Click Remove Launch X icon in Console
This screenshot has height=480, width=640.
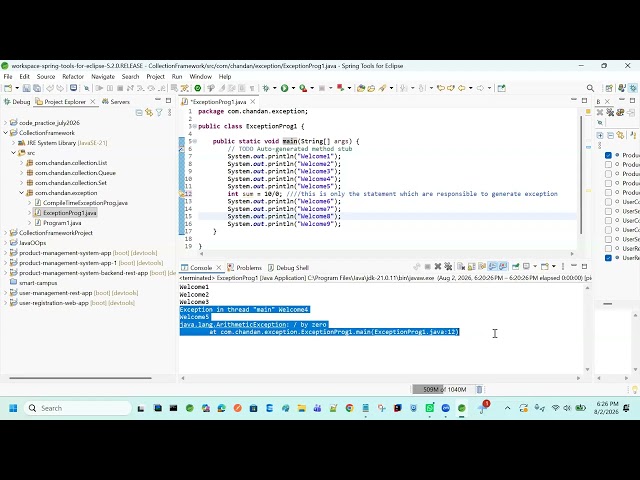tap(438, 267)
